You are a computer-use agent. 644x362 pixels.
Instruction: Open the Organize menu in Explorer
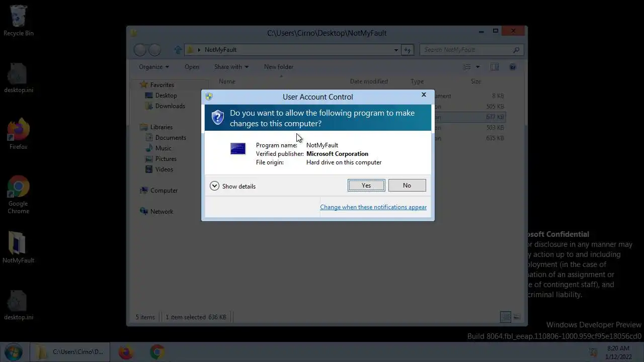[x=154, y=67]
